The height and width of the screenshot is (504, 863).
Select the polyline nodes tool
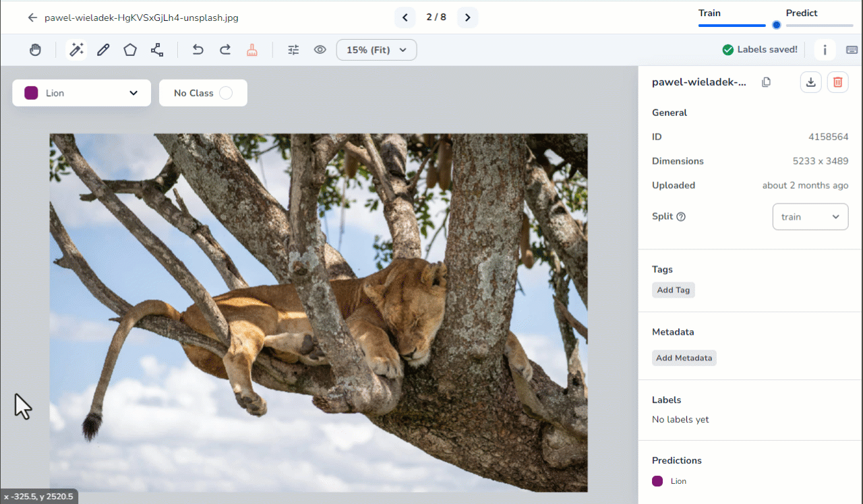point(157,50)
